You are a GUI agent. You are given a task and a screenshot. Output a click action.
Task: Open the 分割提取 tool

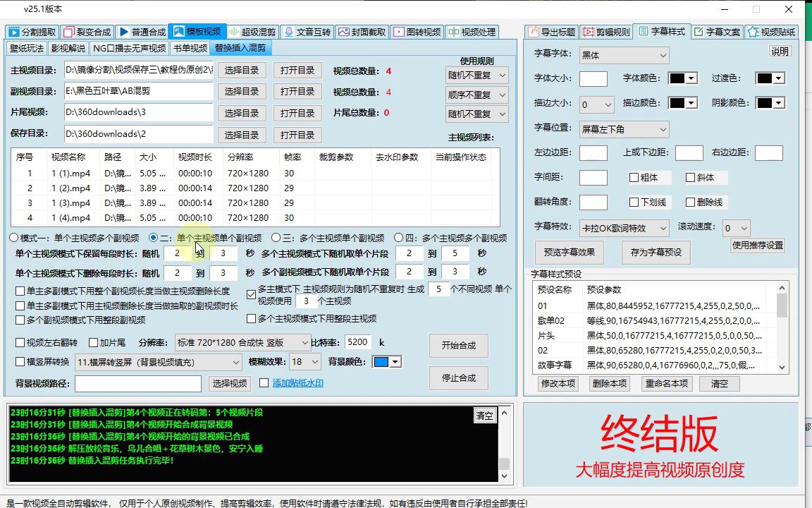click(x=33, y=31)
